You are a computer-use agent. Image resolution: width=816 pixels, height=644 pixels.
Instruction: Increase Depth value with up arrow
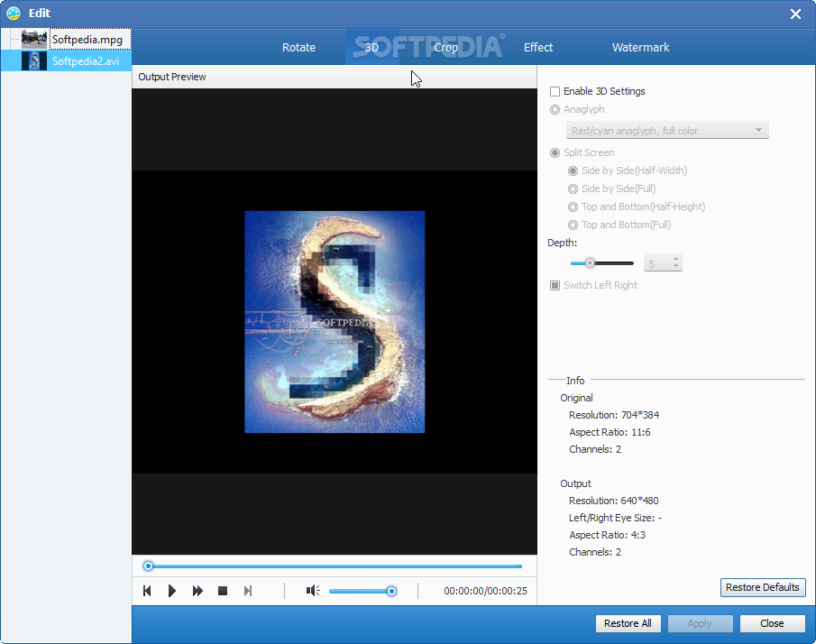(675, 259)
